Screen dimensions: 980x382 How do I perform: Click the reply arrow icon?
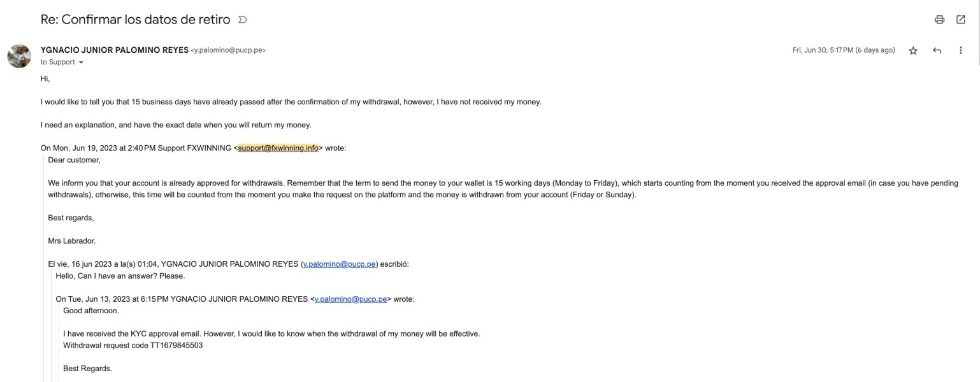(x=937, y=50)
